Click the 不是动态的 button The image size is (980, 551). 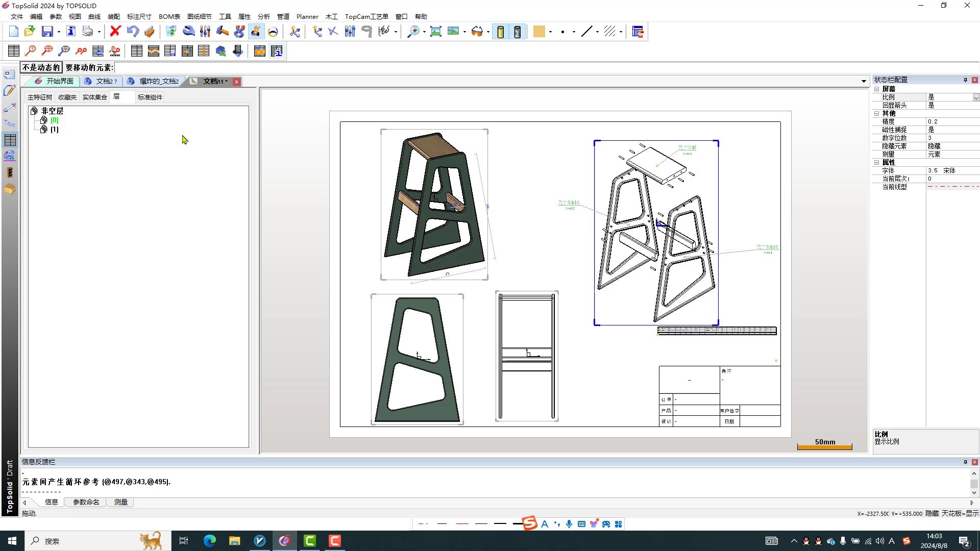tap(41, 67)
